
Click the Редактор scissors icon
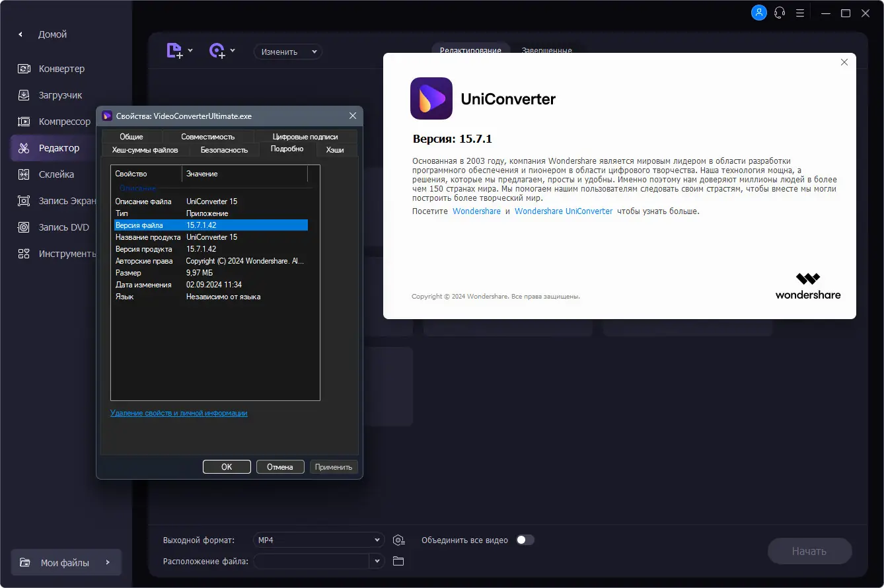[x=24, y=148]
